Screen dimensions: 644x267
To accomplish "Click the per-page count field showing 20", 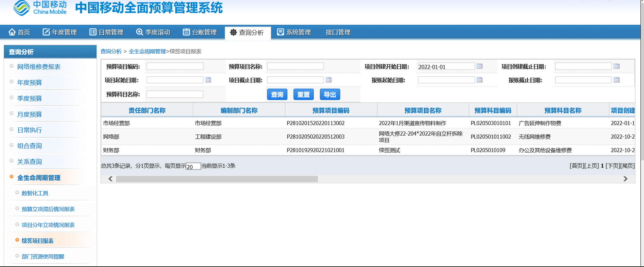I will [193, 166].
